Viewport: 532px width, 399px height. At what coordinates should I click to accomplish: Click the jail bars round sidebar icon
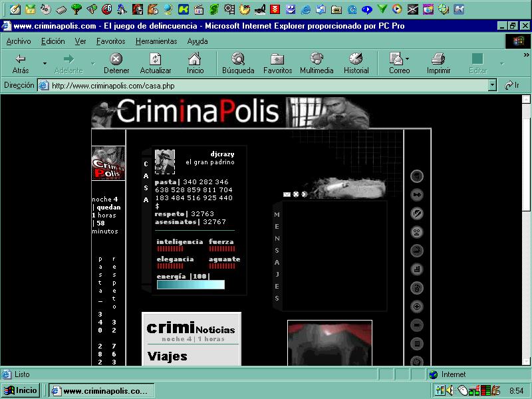point(417,344)
